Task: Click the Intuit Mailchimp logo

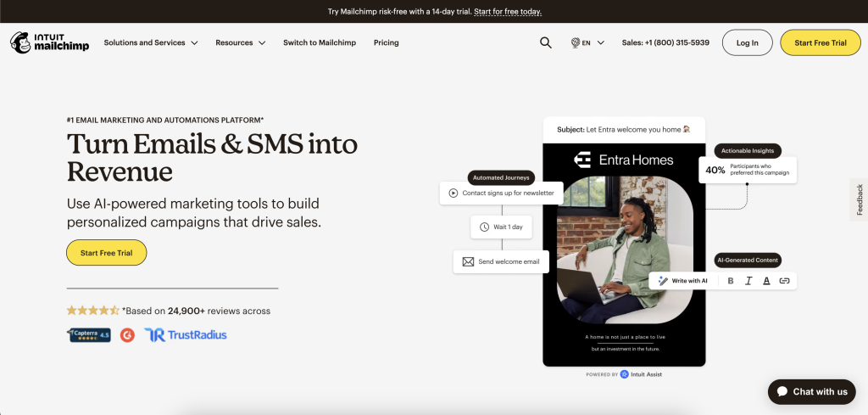Action: (49, 42)
